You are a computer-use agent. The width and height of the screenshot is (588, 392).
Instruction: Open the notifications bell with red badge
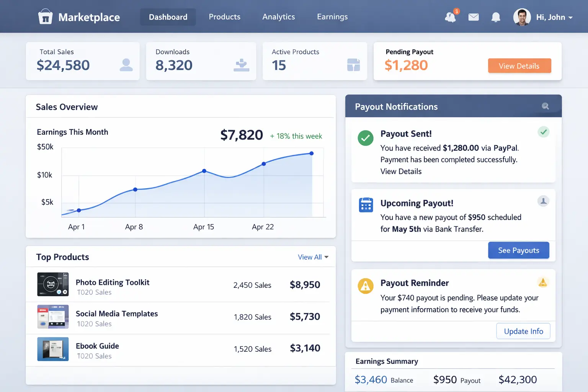tap(450, 17)
